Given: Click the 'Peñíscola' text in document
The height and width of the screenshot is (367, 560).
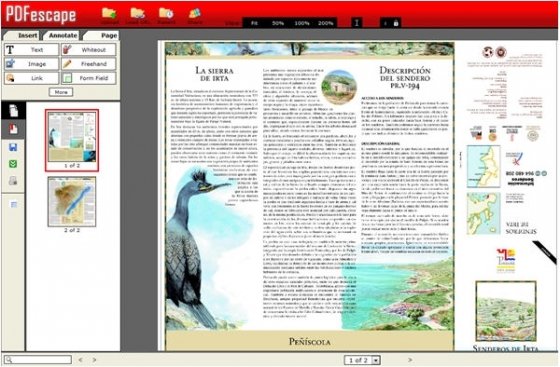Looking at the screenshot, I should [310, 342].
